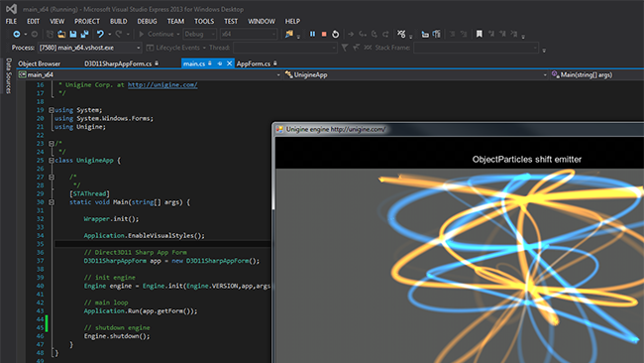This screenshot has width=644, height=363.
Task: Click the Engine.shutdown(); code line
Action: click(117, 336)
